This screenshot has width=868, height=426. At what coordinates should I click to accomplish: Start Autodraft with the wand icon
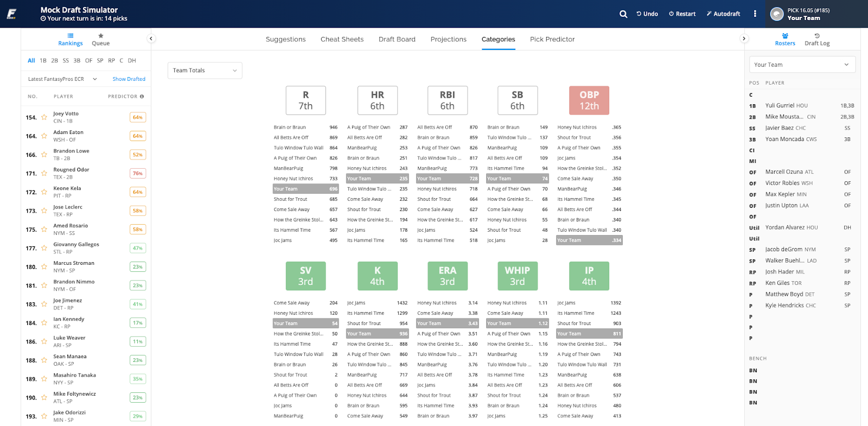point(709,14)
